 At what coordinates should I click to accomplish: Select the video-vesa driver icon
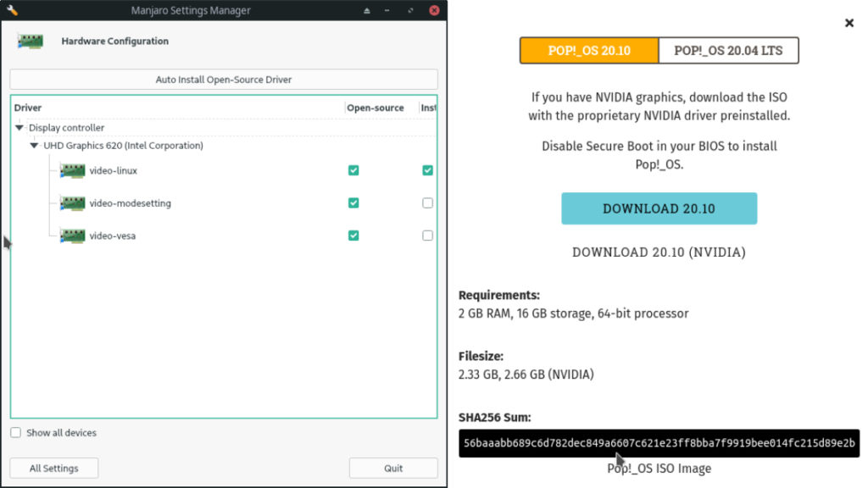click(x=73, y=236)
